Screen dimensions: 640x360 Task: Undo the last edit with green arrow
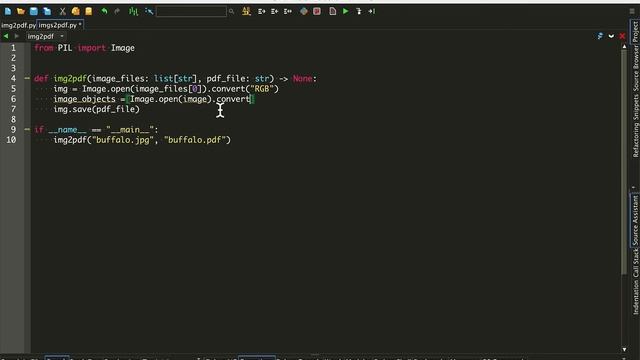tap(104, 11)
